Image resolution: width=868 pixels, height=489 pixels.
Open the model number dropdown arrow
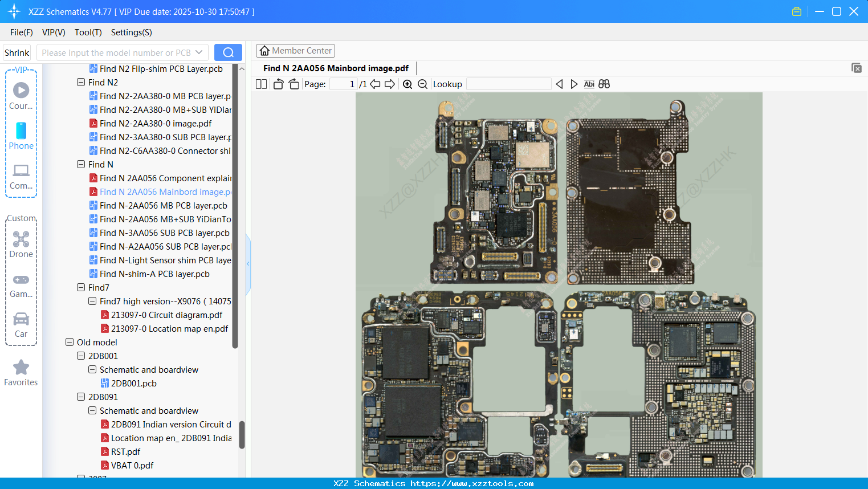pos(199,52)
